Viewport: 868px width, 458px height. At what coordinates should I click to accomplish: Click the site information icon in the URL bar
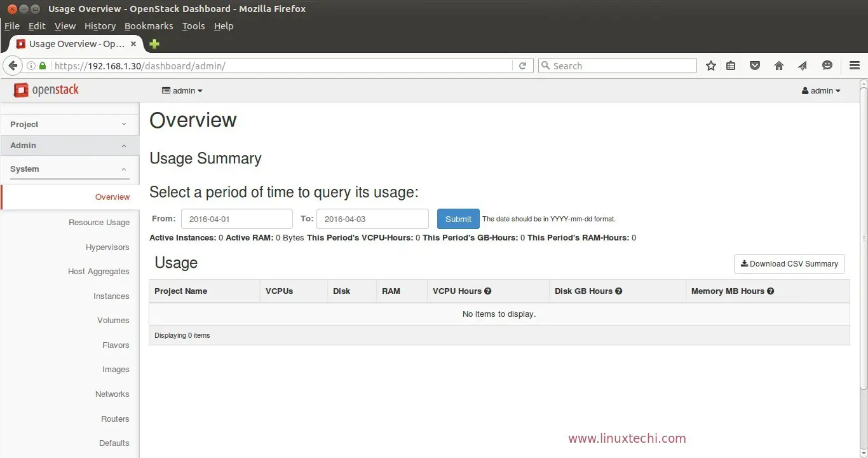point(31,66)
